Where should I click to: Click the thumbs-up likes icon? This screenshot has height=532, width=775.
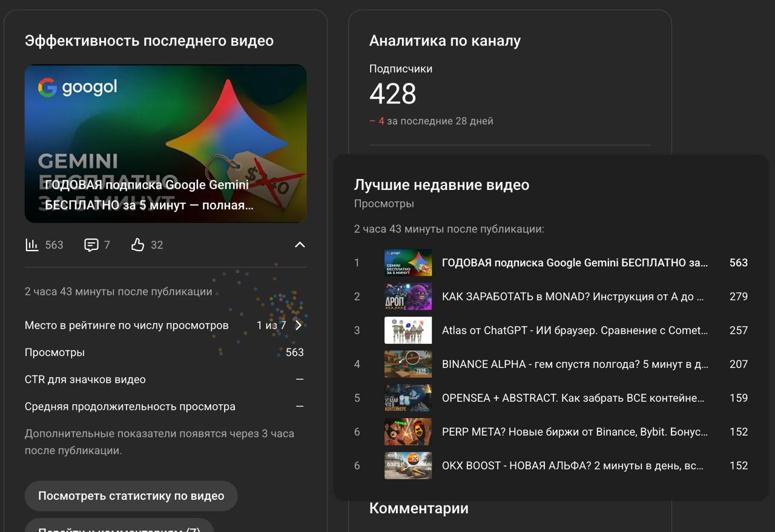tap(138, 245)
